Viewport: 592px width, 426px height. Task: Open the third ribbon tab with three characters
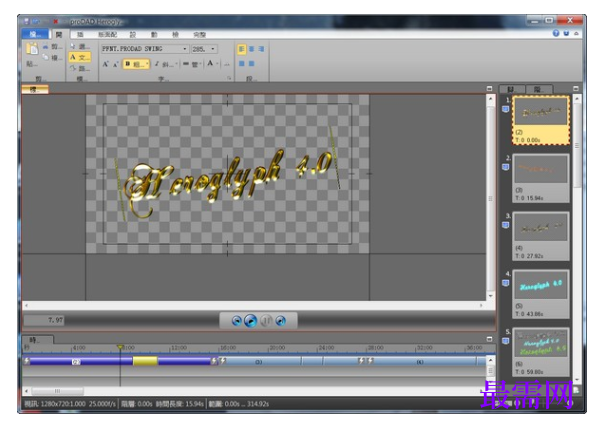tap(108, 35)
